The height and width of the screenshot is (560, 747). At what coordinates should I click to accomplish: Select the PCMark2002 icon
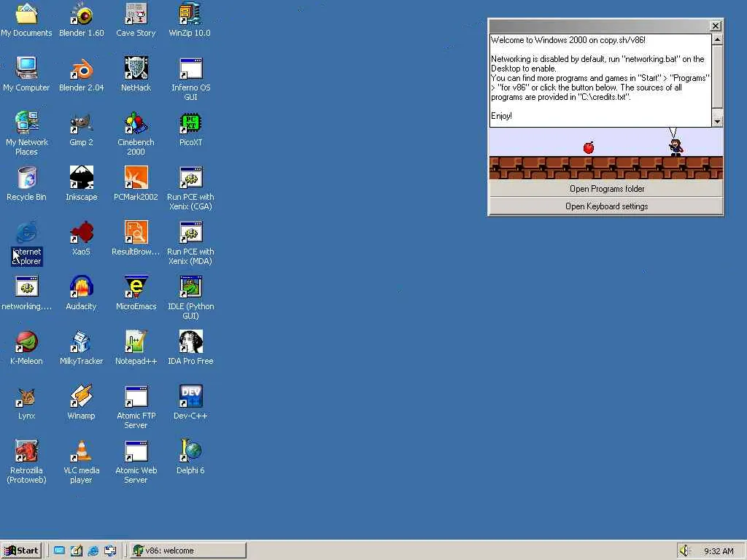click(x=136, y=178)
